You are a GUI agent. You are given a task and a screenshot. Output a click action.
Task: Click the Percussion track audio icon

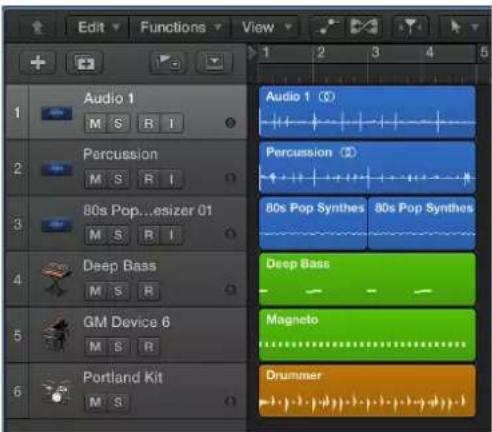56,169
